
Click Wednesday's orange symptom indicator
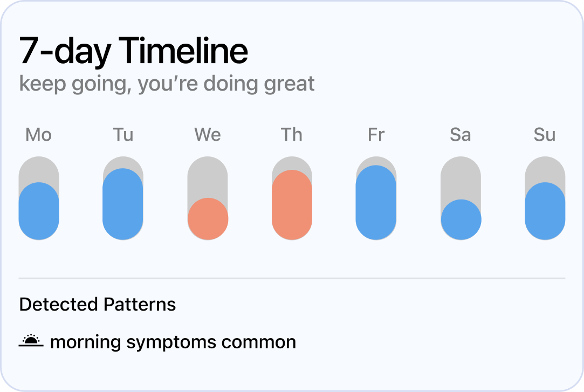(x=208, y=218)
